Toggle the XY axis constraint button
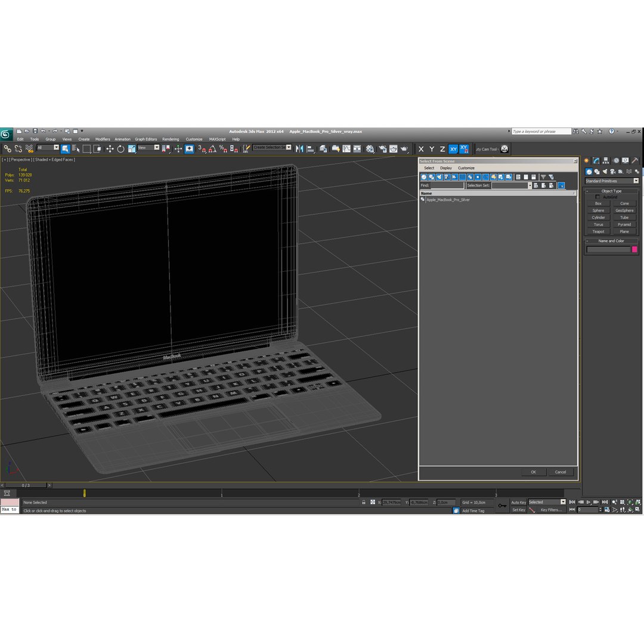The image size is (644, 644). click(453, 149)
